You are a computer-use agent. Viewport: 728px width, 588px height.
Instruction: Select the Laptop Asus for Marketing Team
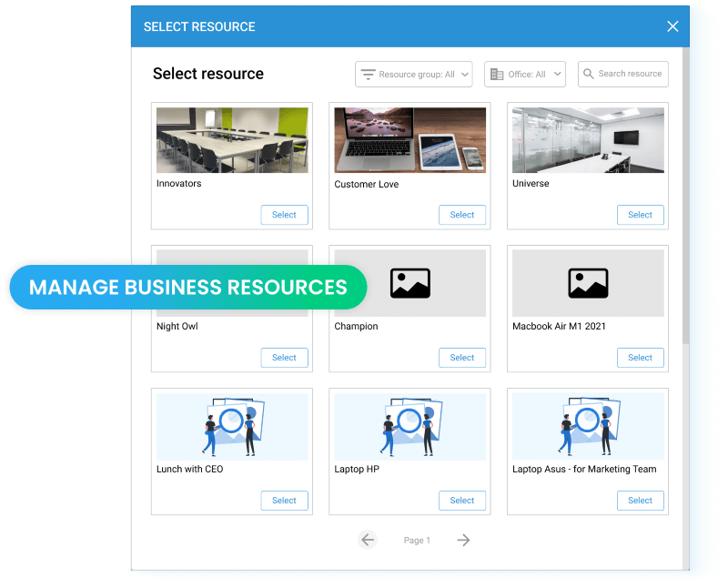(640, 501)
